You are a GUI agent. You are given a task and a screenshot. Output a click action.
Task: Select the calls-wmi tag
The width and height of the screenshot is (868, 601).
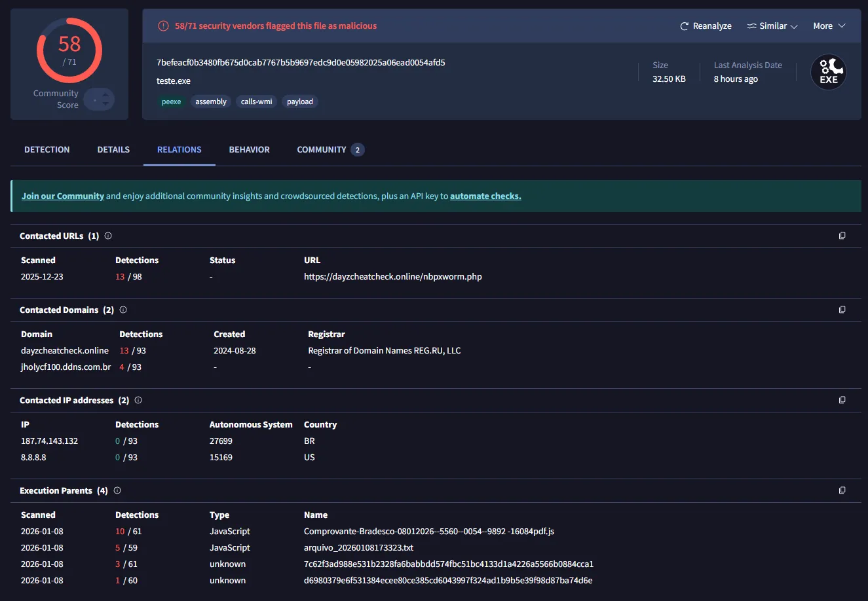[x=256, y=101]
